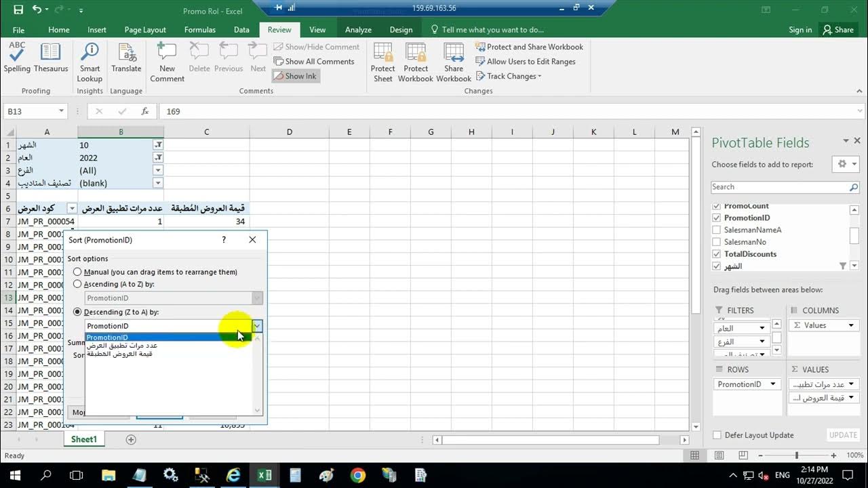Select Descending (Z to A) sort option

77,312
